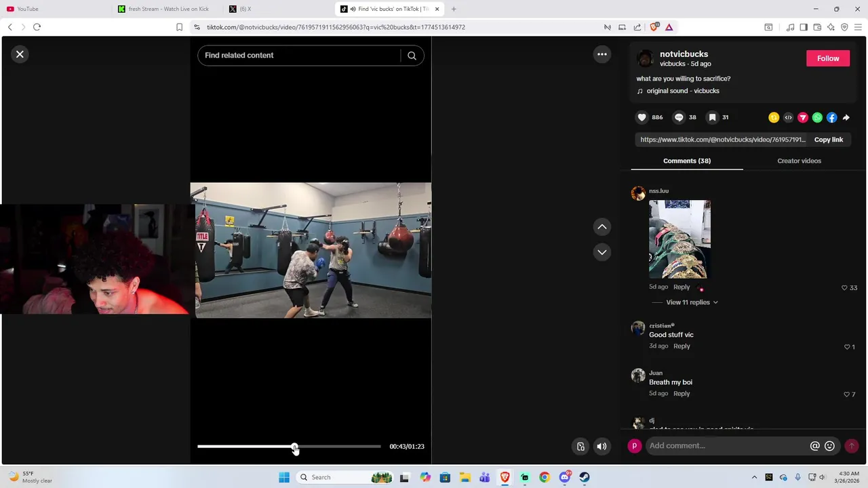
Task: Open the browser hamburger menu
Action: [858, 27]
